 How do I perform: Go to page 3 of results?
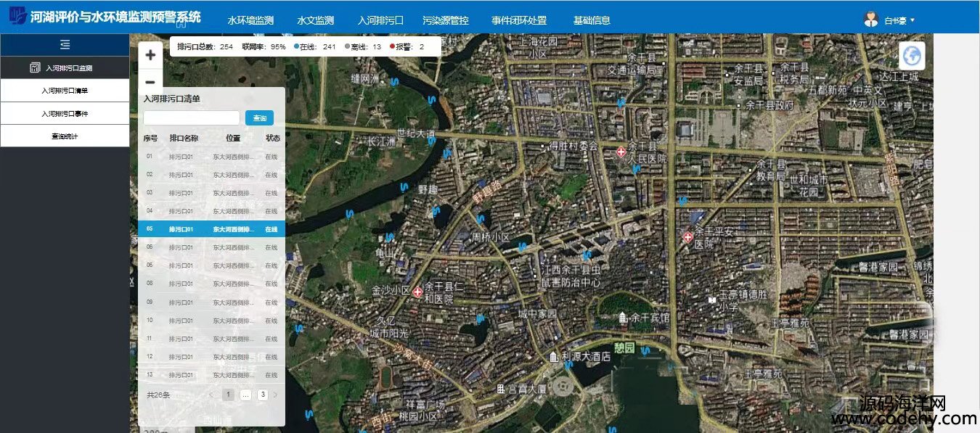(262, 395)
